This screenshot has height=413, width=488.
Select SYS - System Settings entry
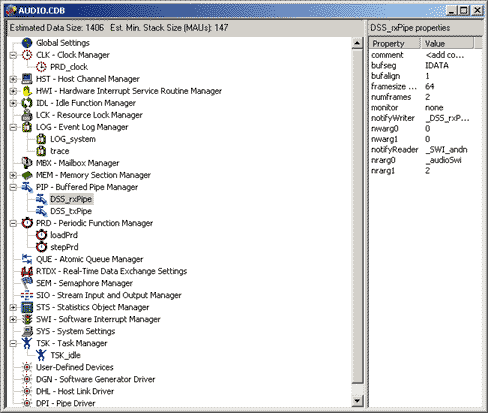point(76,331)
